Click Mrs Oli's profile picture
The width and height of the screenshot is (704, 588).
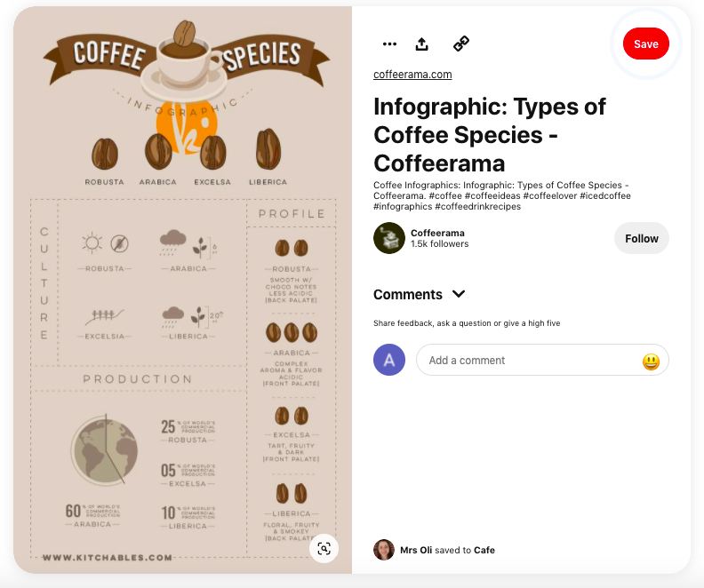pos(384,550)
